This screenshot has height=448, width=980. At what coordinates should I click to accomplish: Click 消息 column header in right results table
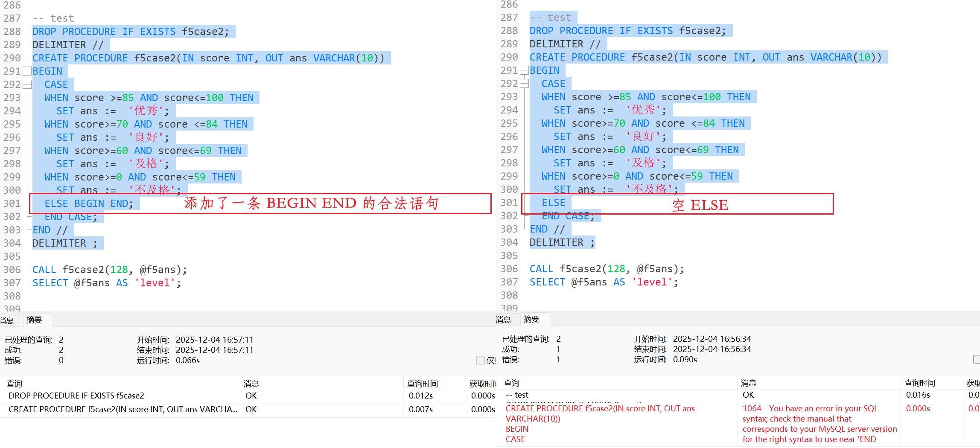tap(749, 383)
